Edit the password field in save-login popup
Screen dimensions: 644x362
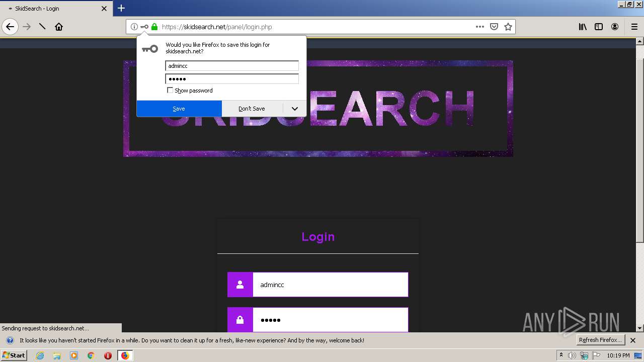[x=232, y=79]
